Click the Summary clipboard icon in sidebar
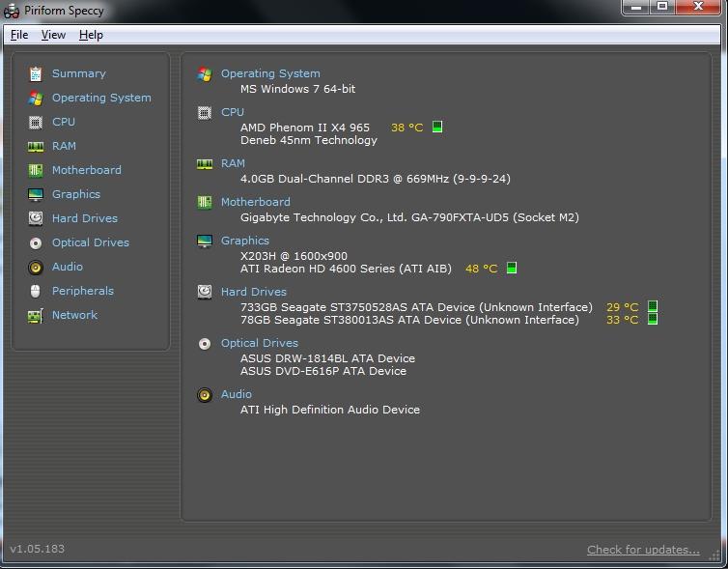 (36, 73)
